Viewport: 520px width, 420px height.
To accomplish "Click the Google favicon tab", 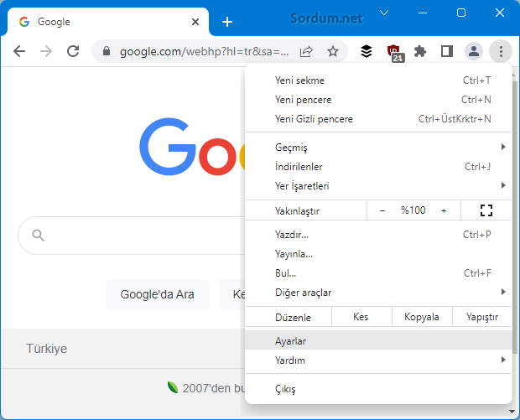I will (24, 22).
